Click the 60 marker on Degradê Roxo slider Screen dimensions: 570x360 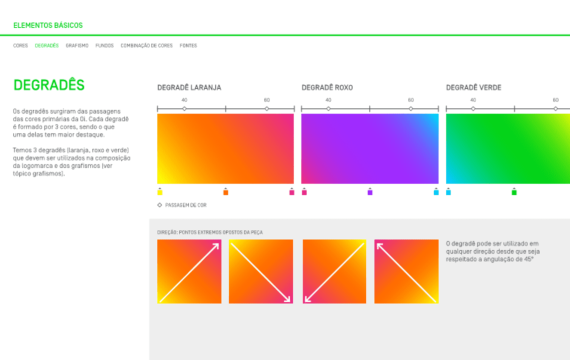coord(411,109)
